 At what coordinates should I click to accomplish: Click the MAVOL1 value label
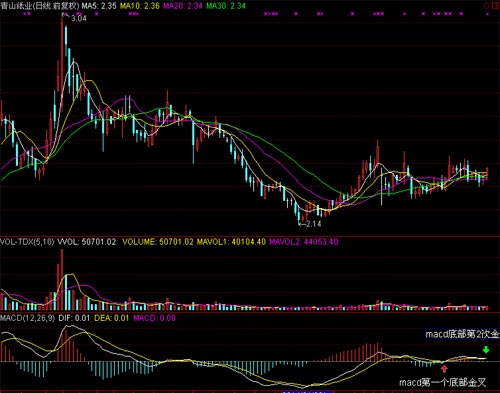tap(231, 242)
